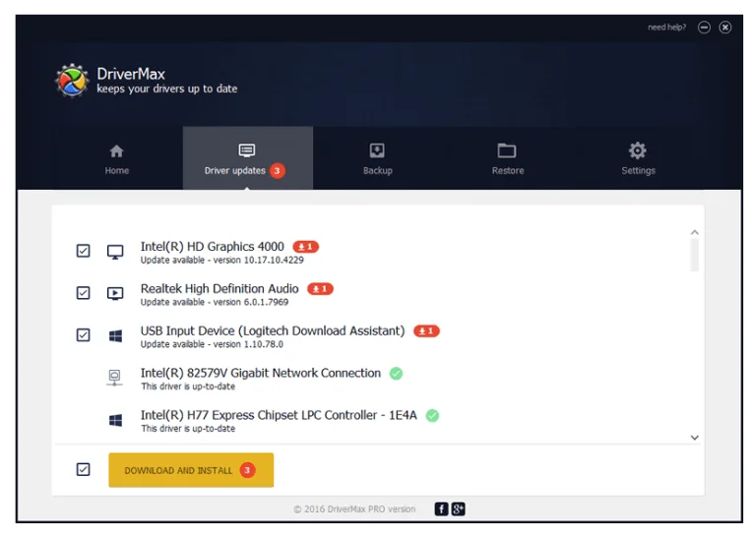The image size is (756, 536).
Task: Switch to the Restore tab
Action: [x=508, y=159]
